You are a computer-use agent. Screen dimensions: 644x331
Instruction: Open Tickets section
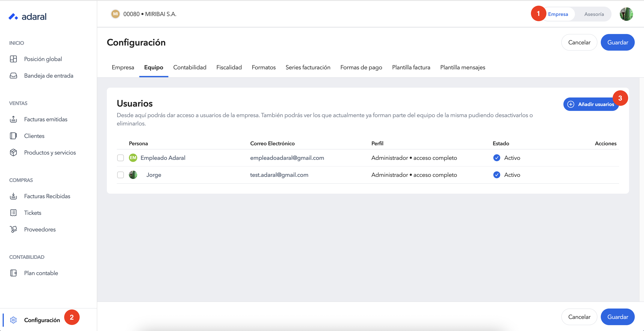33,213
